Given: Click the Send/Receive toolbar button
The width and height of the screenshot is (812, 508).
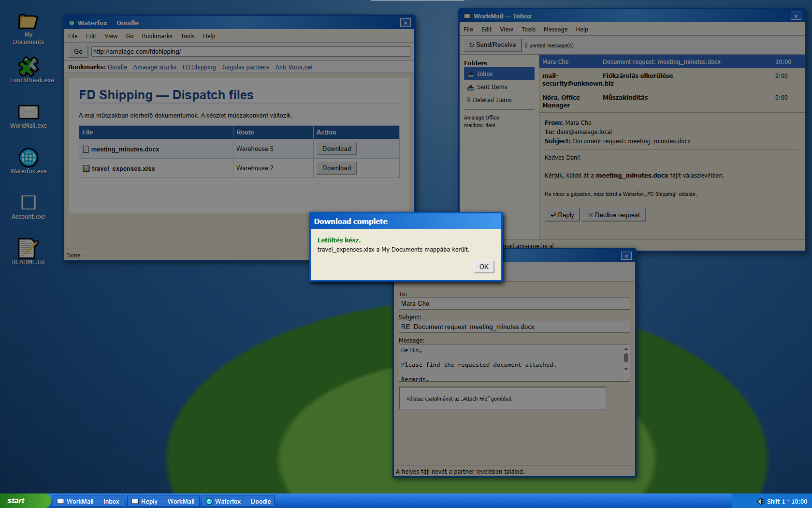Looking at the screenshot, I should pyautogui.click(x=493, y=45).
